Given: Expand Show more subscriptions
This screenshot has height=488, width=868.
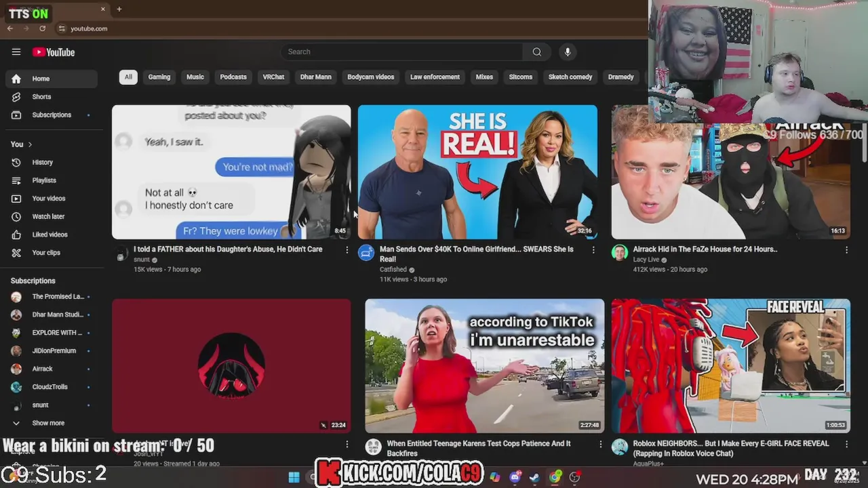Looking at the screenshot, I should 52,423.
